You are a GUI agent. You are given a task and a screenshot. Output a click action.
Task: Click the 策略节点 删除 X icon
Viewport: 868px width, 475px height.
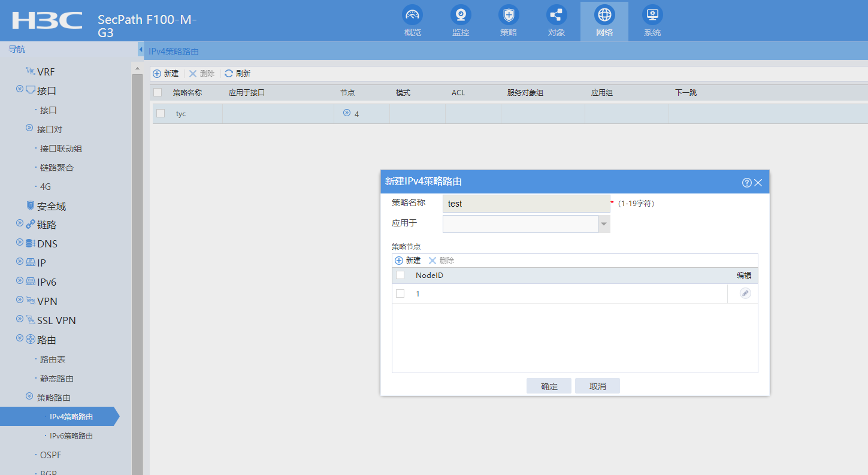coord(433,261)
